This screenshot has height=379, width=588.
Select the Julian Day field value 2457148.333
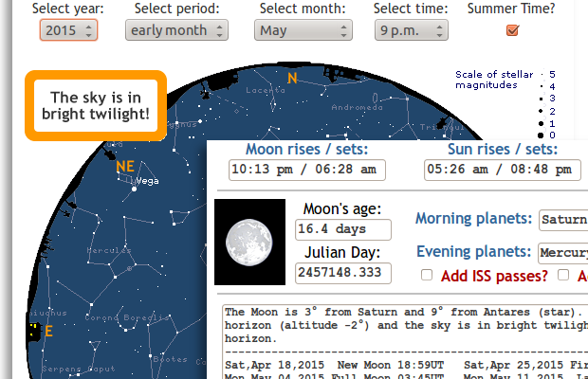(342, 273)
